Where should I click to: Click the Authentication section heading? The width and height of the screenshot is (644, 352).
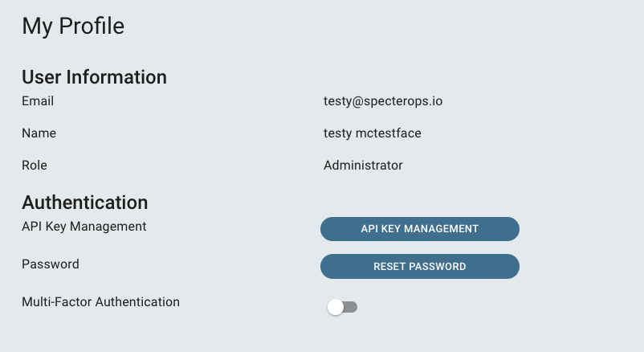84,203
